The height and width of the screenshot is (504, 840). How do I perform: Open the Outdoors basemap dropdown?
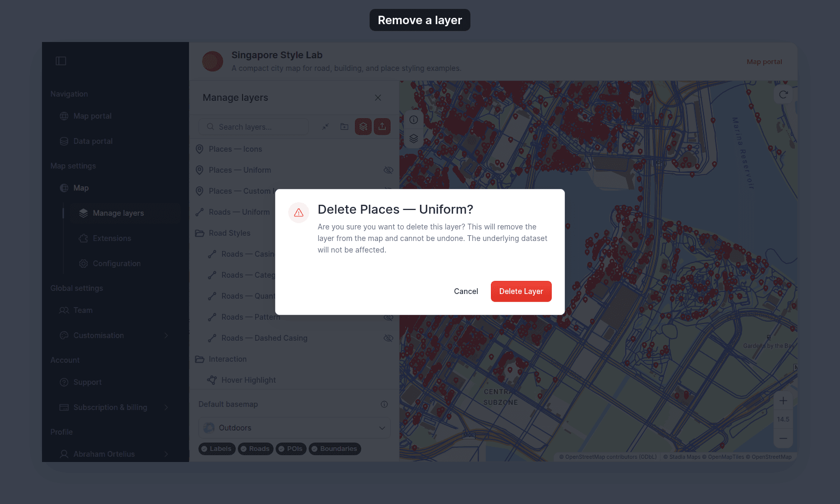[x=295, y=428]
